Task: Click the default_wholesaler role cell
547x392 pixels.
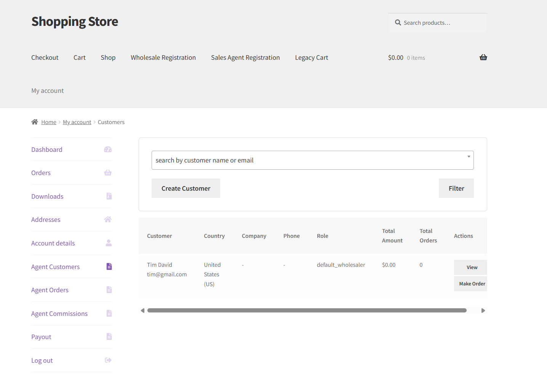Action: click(x=341, y=265)
